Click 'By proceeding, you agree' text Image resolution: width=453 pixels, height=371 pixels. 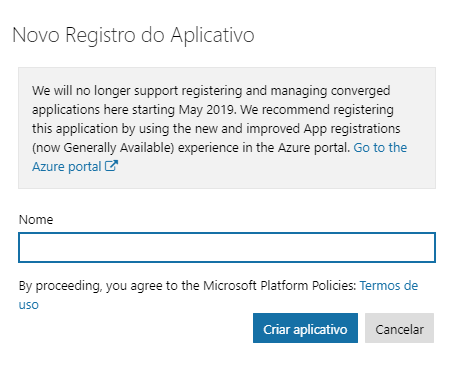point(90,286)
